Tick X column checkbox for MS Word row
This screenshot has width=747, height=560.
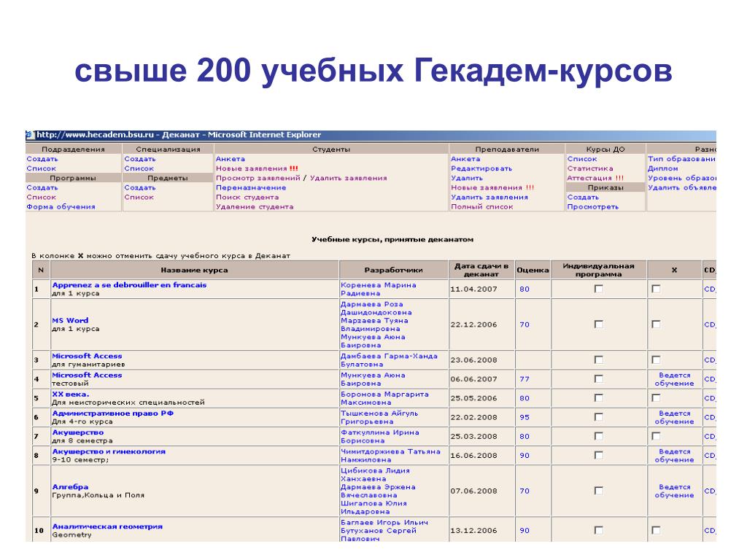coord(656,324)
